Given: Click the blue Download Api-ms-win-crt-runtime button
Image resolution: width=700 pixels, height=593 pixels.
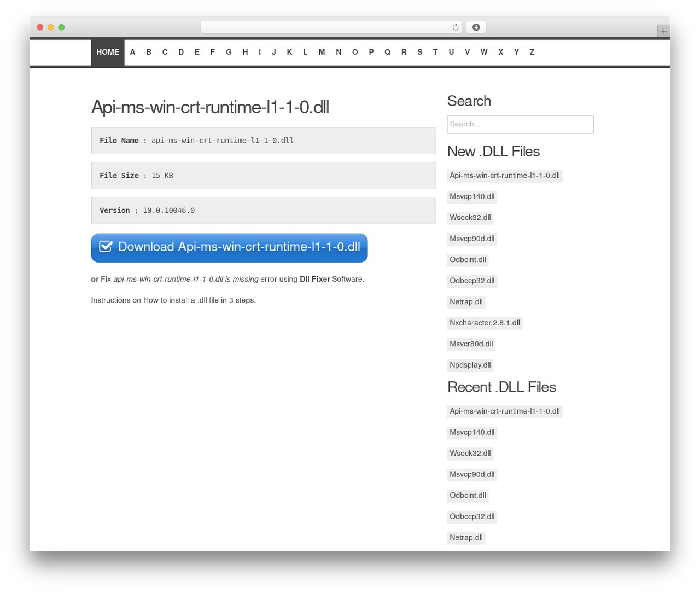Looking at the screenshot, I should [x=229, y=248].
